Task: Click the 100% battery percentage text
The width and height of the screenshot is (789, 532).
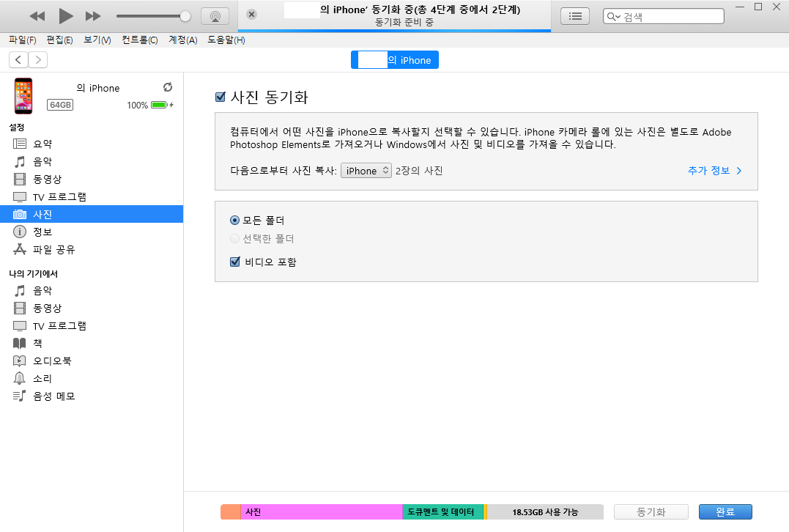Action: [x=138, y=106]
